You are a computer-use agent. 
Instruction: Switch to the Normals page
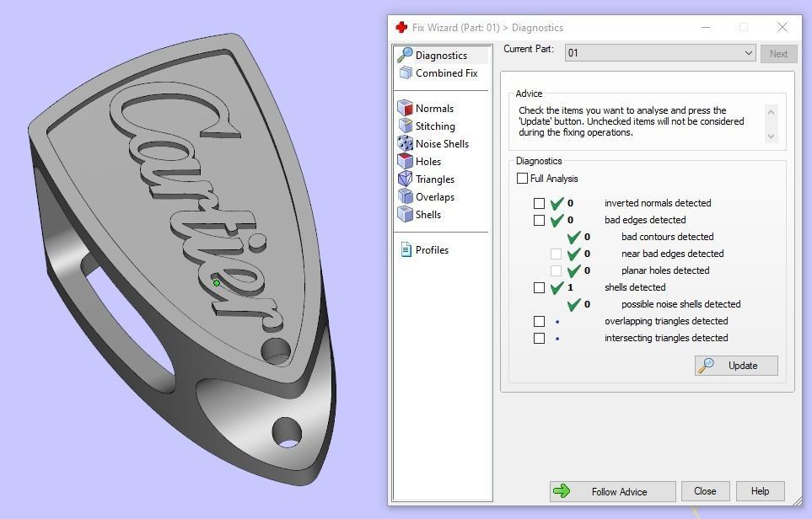click(434, 108)
